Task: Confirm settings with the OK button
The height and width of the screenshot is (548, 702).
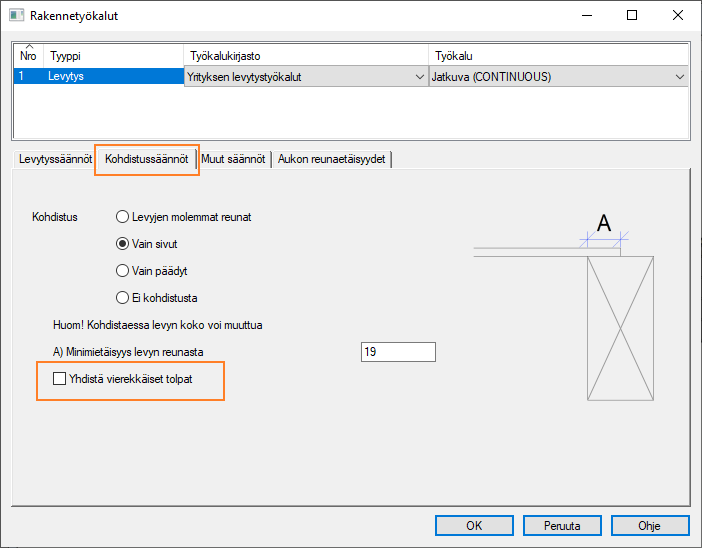Action: [474, 525]
